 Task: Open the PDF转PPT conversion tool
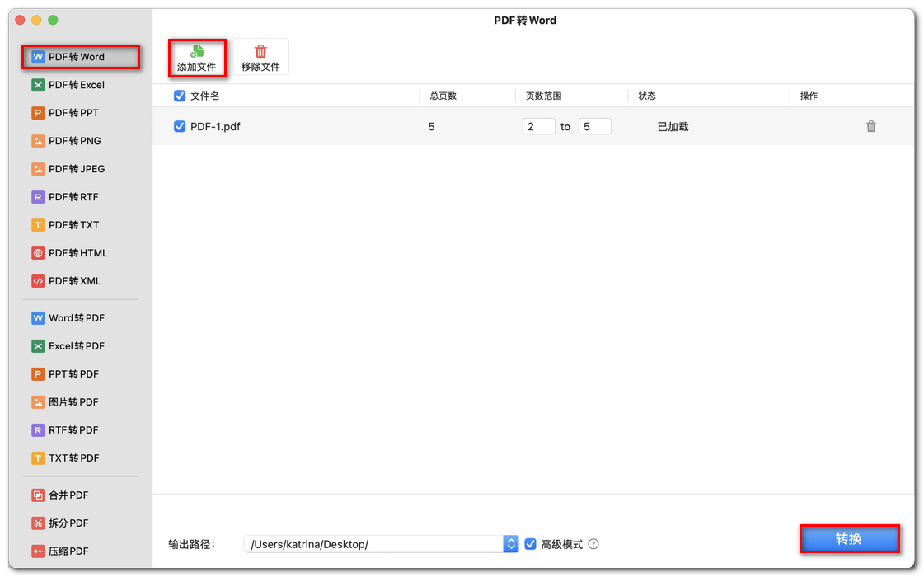coord(66,113)
